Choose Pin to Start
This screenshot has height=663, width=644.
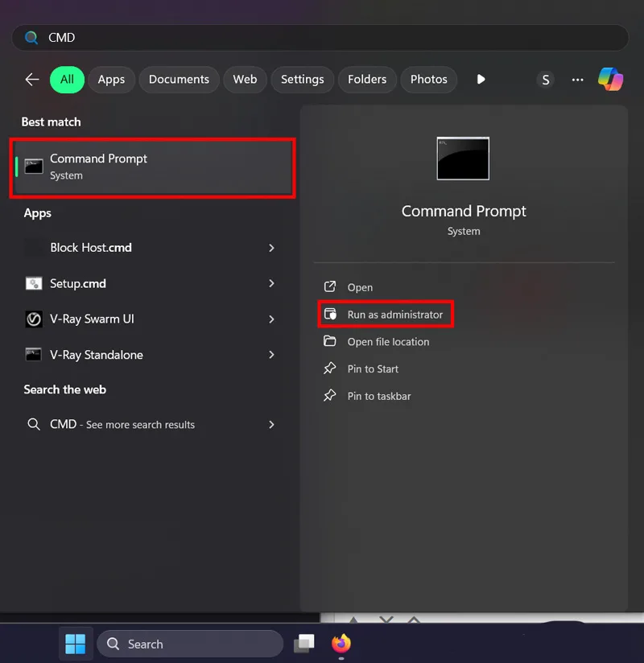coord(373,369)
